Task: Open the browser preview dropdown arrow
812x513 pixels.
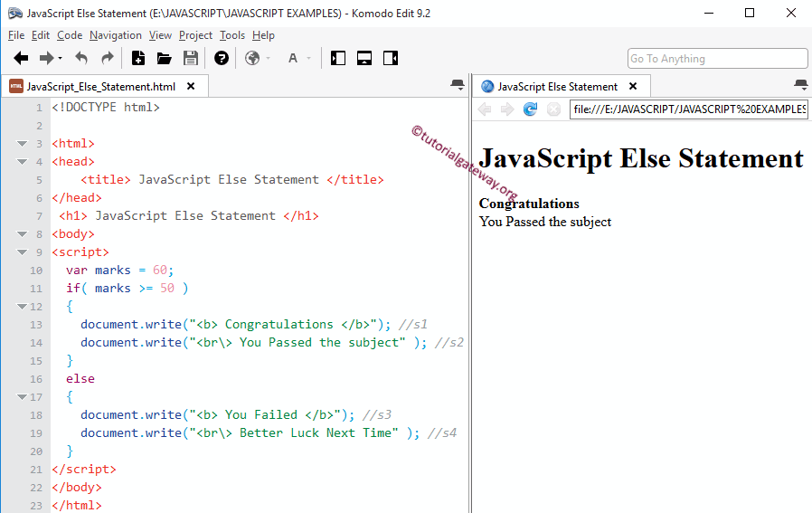Action: point(268,58)
